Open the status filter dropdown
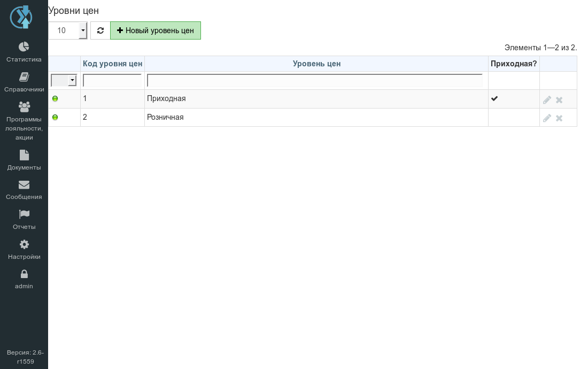The image size is (588, 369). tap(64, 80)
